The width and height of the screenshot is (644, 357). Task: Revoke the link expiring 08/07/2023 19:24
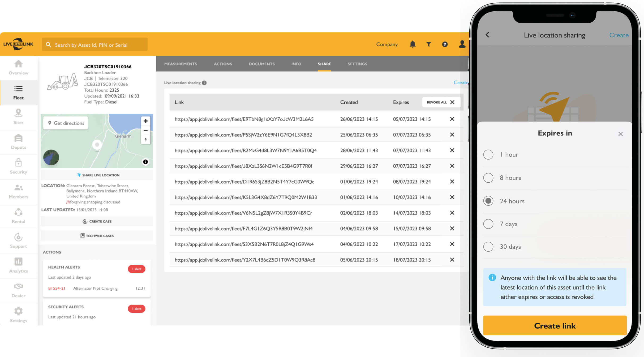click(x=452, y=182)
